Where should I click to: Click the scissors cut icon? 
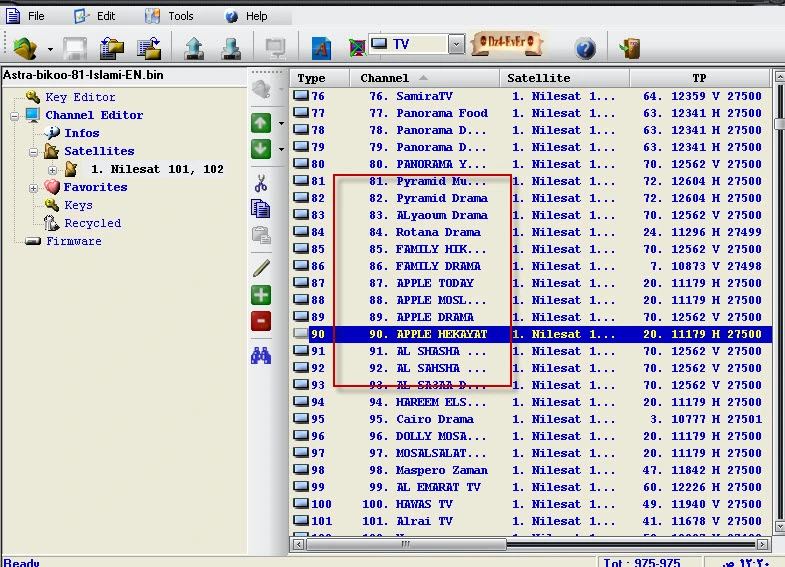(261, 184)
